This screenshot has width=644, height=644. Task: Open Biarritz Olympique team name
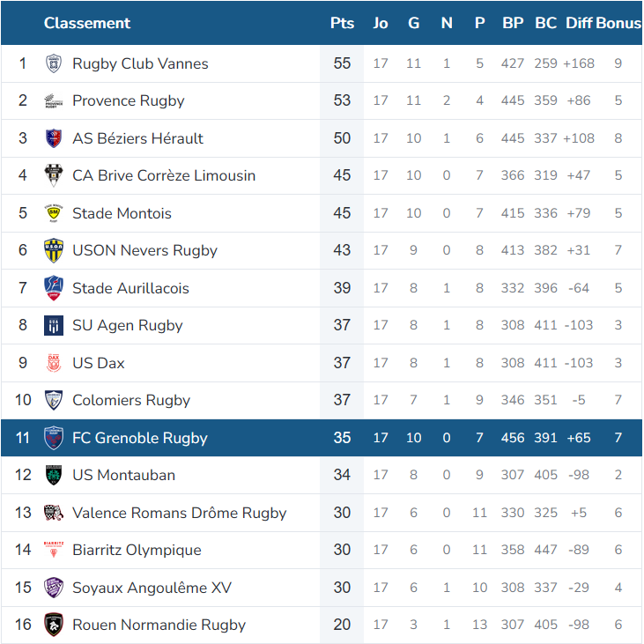(x=137, y=550)
